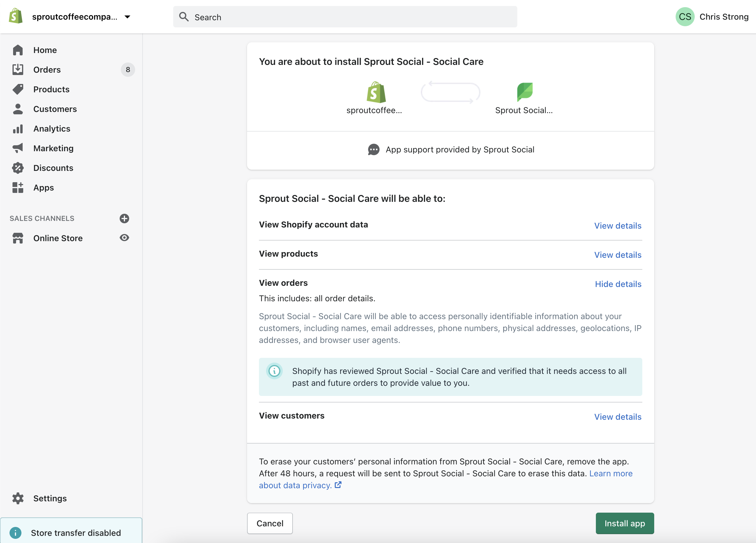The image size is (756, 543).
Task: Click the Settings gear icon
Action: tap(18, 498)
